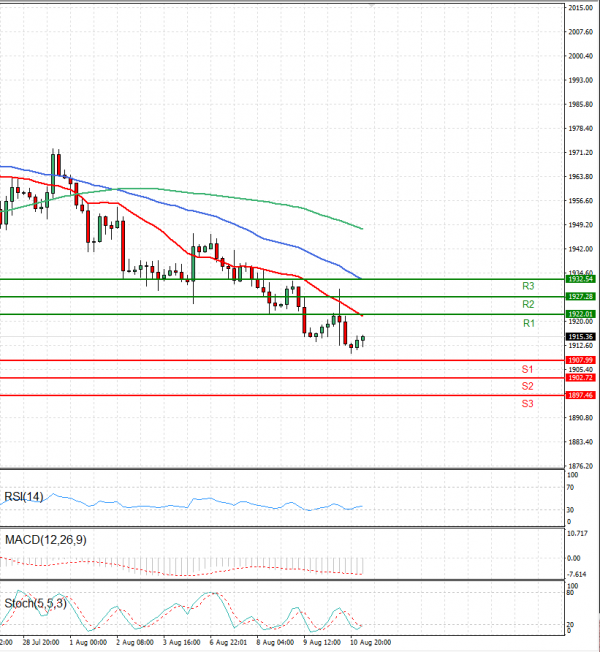Click the 2 Aug 08:00 date label
This screenshot has width=600, height=652.
pyautogui.click(x=135, y=642)
